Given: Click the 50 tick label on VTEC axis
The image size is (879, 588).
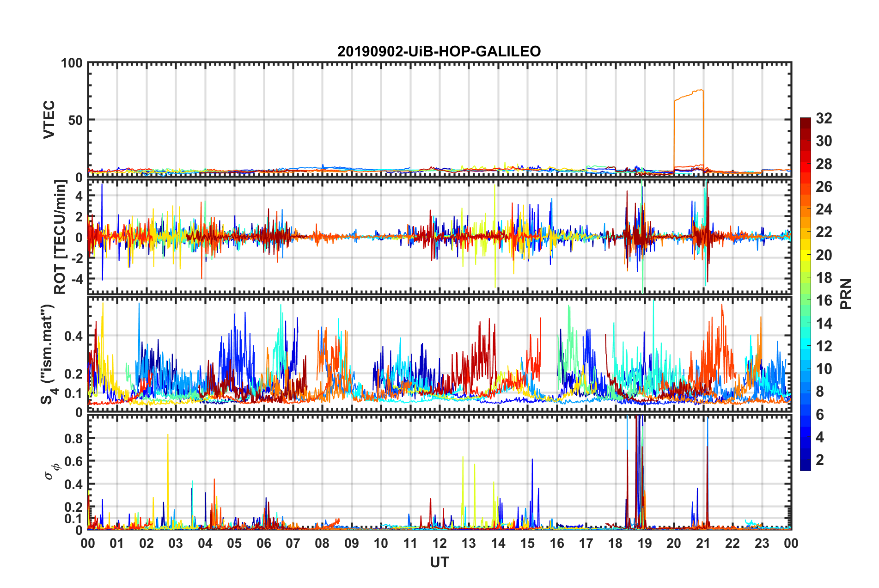Looking at the screenshot, I should (75, 120).
